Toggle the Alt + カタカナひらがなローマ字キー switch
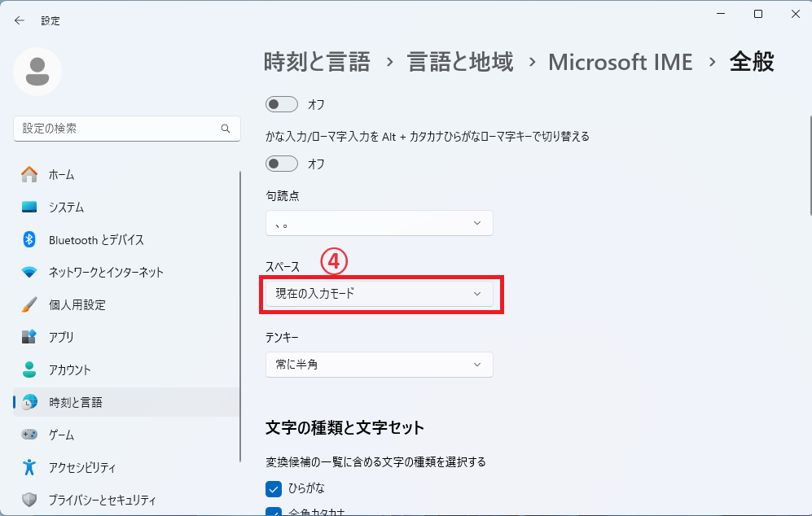812x516 pixels. [x=282, y=164]
